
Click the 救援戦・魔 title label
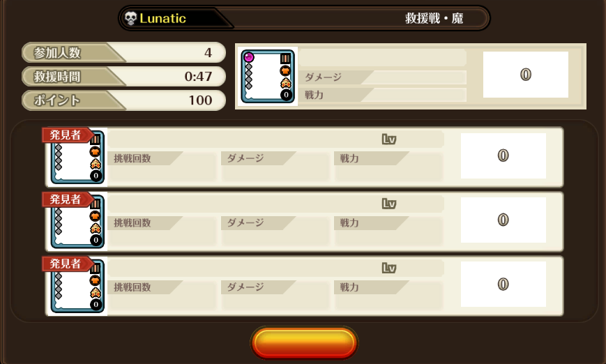click(x=434, y=18)
